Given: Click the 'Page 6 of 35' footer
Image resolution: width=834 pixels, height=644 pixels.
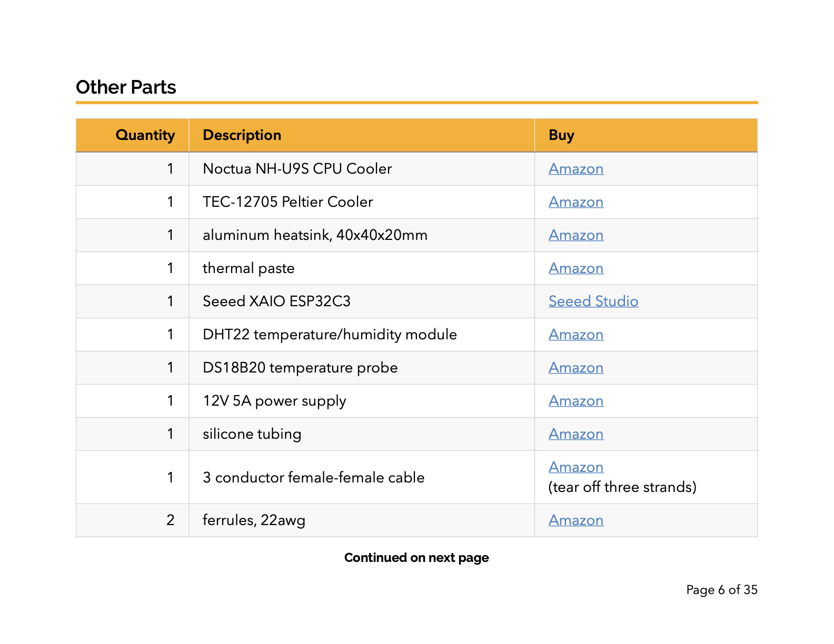Looking at the screenshot, I should pos(722,590).
